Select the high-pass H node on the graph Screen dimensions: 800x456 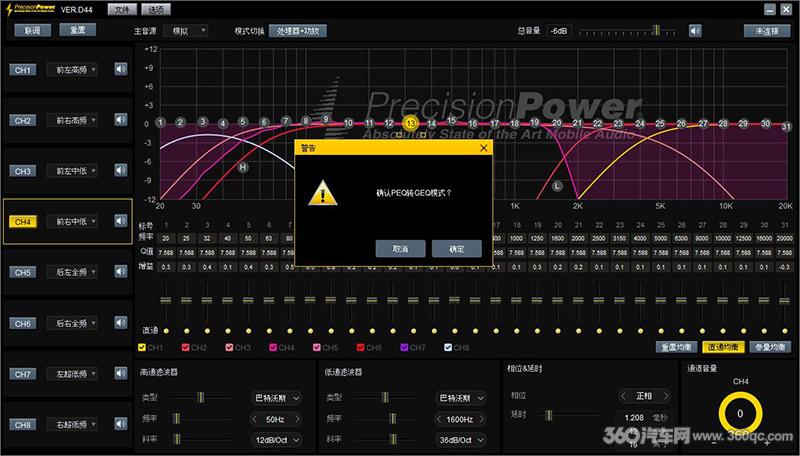(x=243, y=167)
